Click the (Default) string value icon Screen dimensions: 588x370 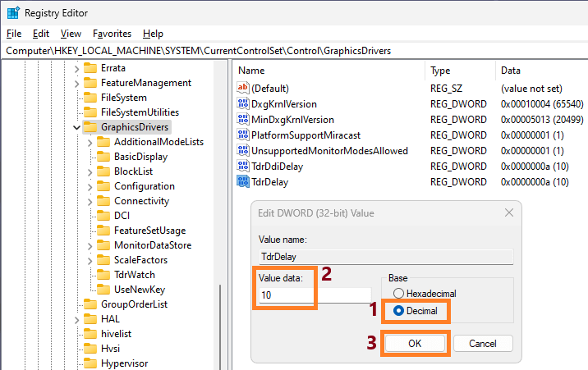242,88
